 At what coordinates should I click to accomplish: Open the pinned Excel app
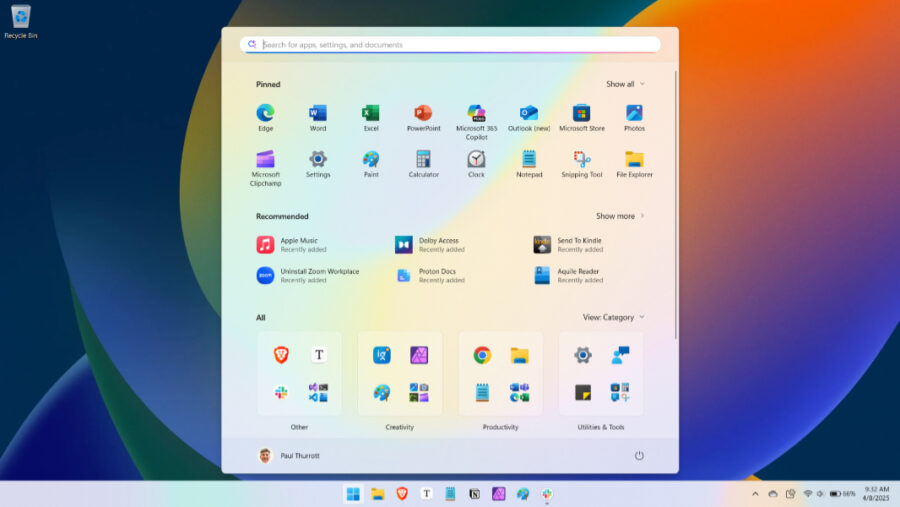(x=371, y=118)
